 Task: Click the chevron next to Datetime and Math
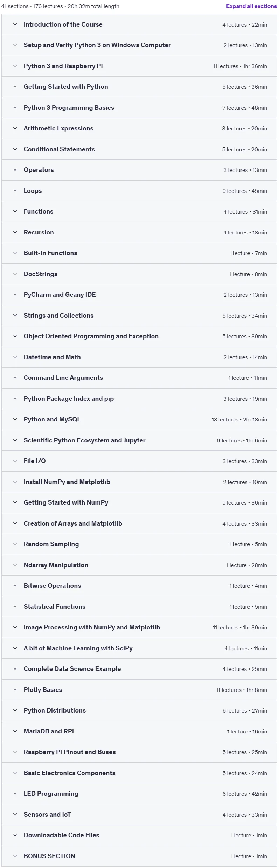click(15, 357)
